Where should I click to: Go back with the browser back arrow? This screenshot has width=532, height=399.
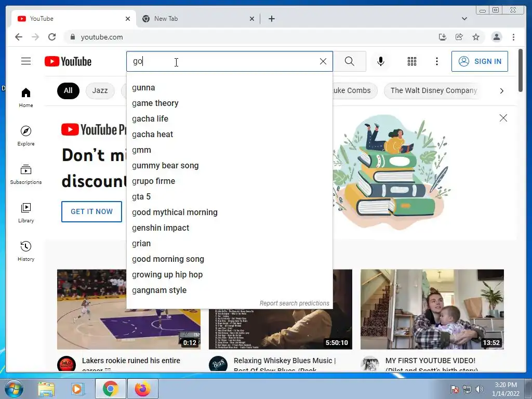pyautogui.click(x=19, y=37)
